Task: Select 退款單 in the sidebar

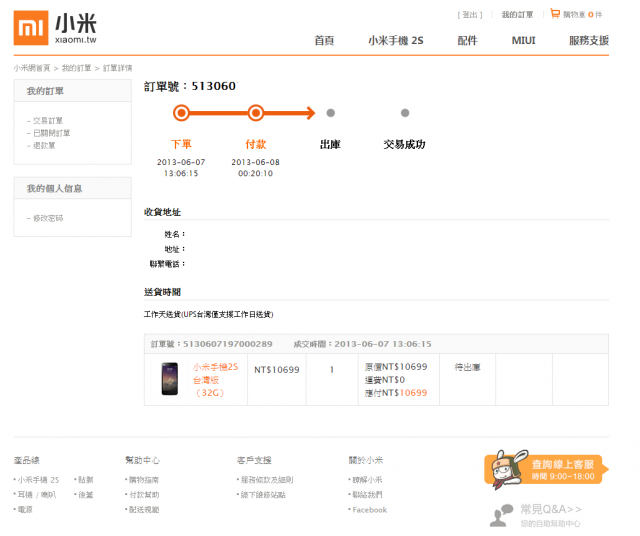Action: click(x=44, y=145)
